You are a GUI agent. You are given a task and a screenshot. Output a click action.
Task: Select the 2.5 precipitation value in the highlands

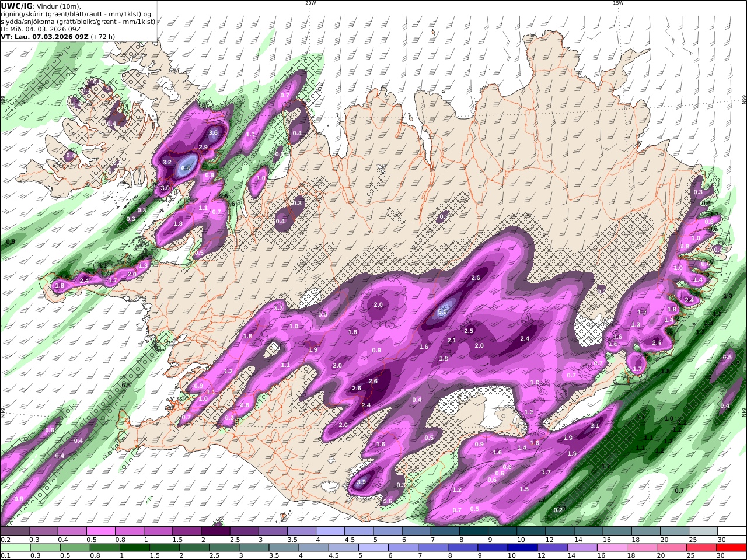[x=468, y=331]
